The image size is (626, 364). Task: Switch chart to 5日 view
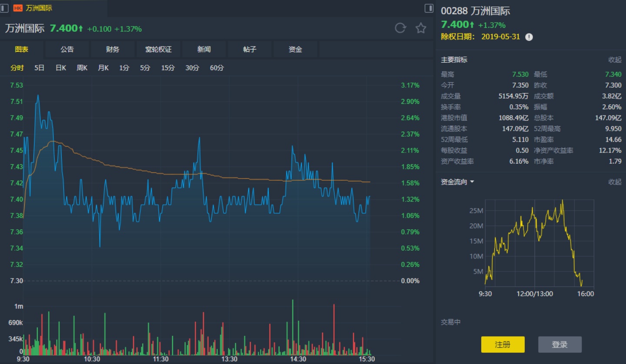point(39,68)
